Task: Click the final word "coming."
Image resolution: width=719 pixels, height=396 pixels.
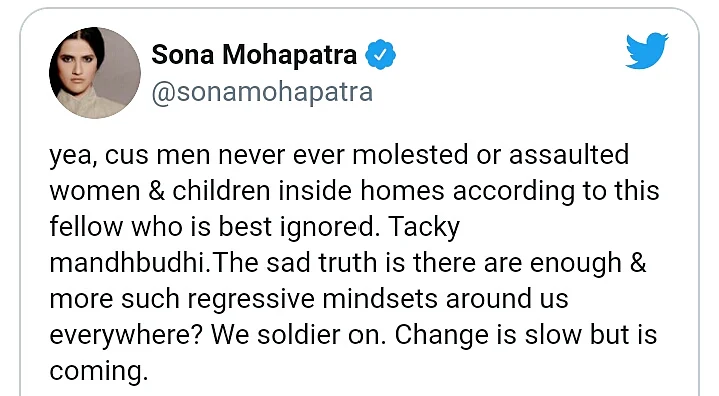Action: [99, 371]
